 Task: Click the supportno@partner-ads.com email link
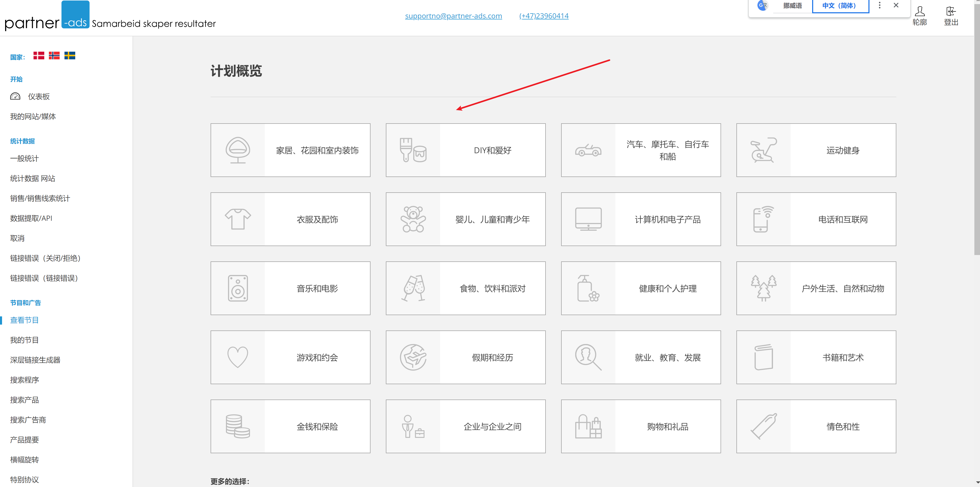pos(453,16)
